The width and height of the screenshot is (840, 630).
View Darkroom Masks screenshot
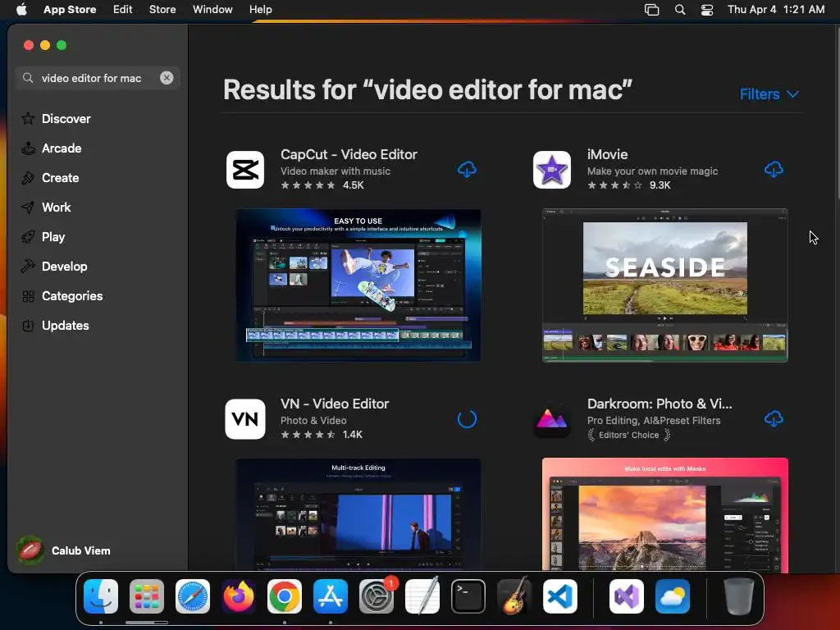point(664,514)
